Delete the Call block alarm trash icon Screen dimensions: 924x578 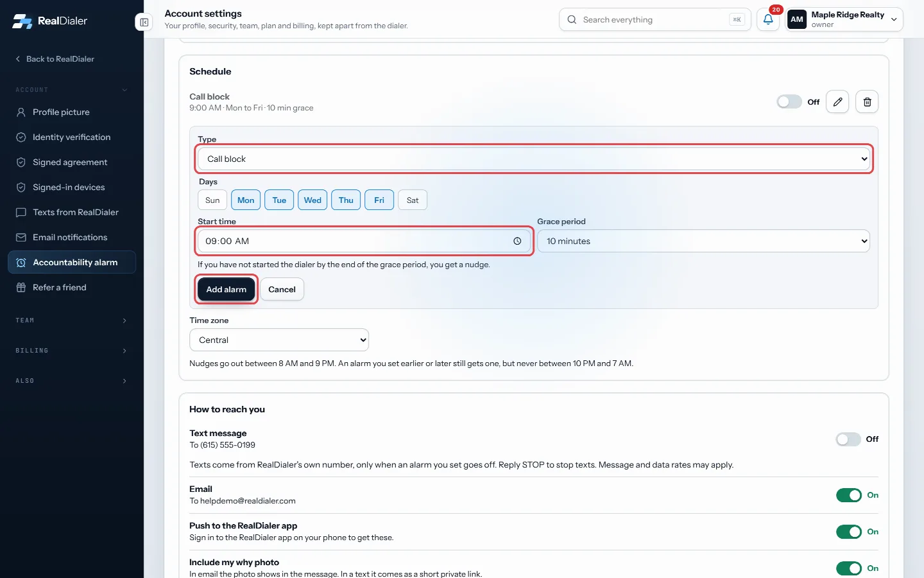click(x=867, y=101)
